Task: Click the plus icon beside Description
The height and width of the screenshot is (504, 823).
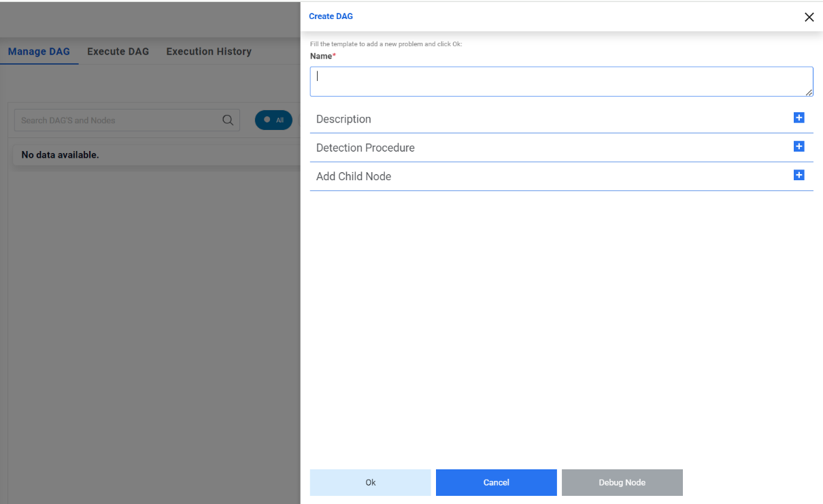Action: point(799,118)
